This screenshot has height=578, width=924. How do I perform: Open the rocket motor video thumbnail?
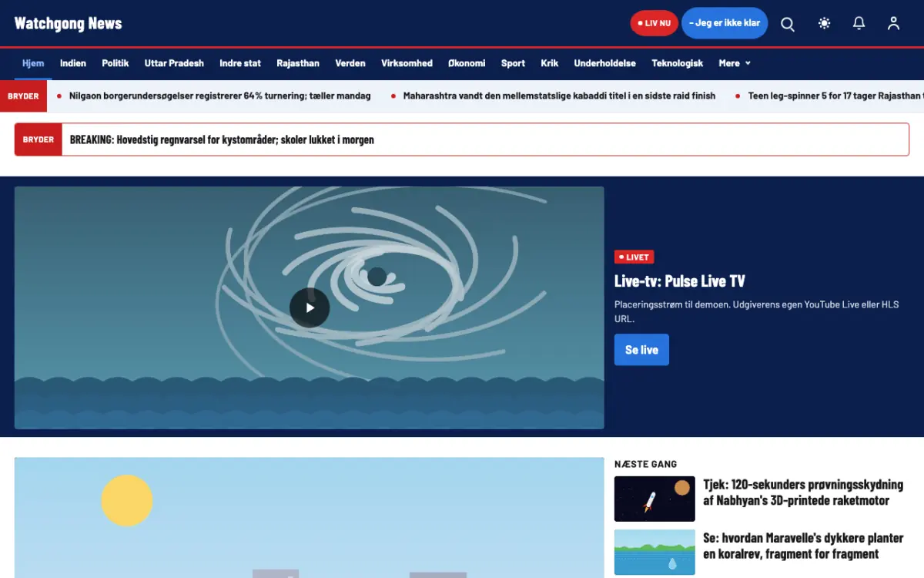click(x=654, y=499)
